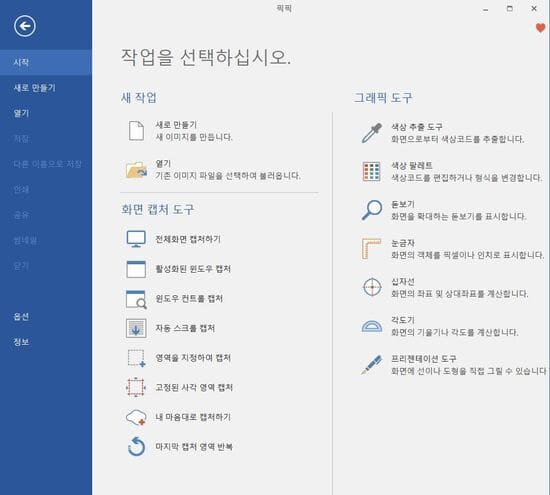Click the red heart icon
The width and height of the screenshot is (550, 495).
(x=541, y=28)
